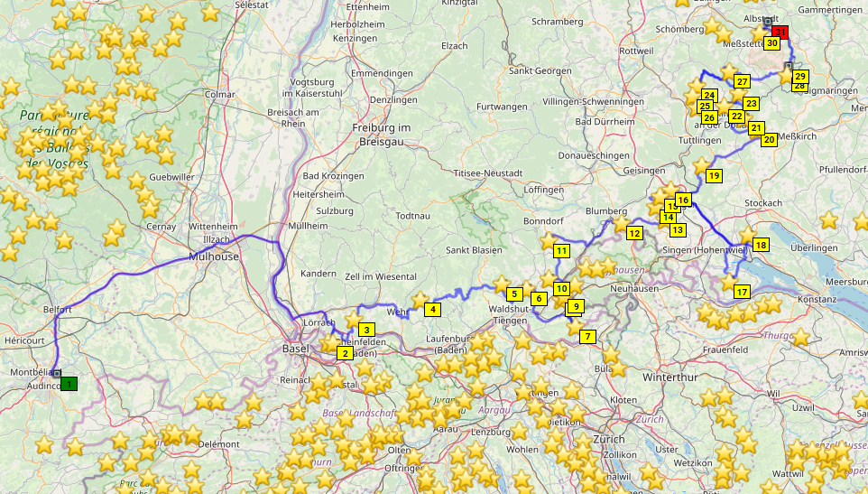The image size is (868, 494).
Task: Click waypoint marker 19 near Tuttlingen
Action: click(714, 176)
